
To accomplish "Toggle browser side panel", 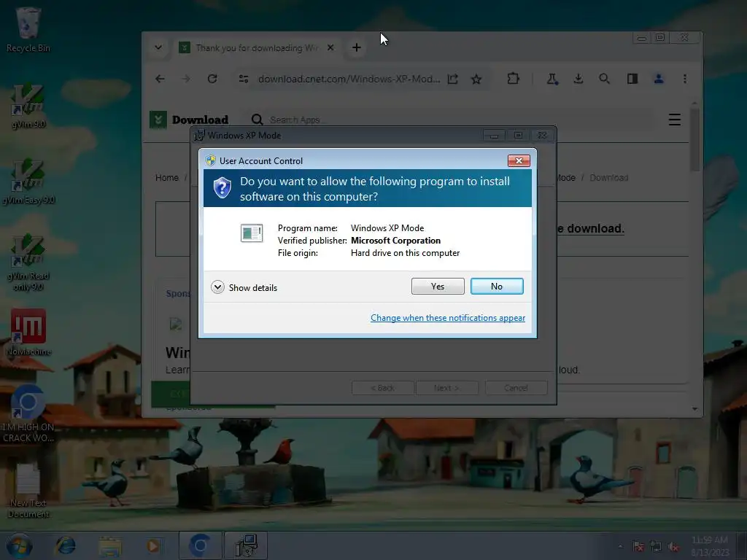I will point(632,79).
